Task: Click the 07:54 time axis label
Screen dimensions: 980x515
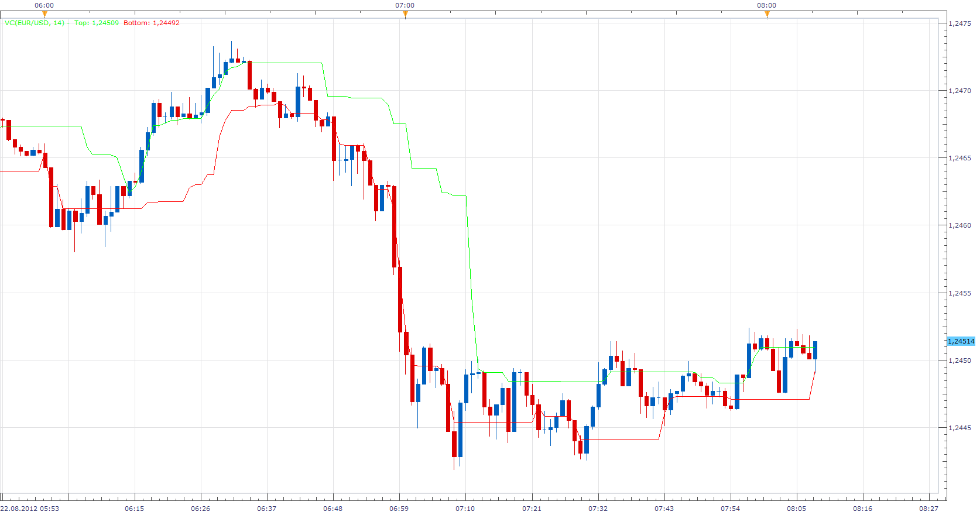Action: click(730, 509)
